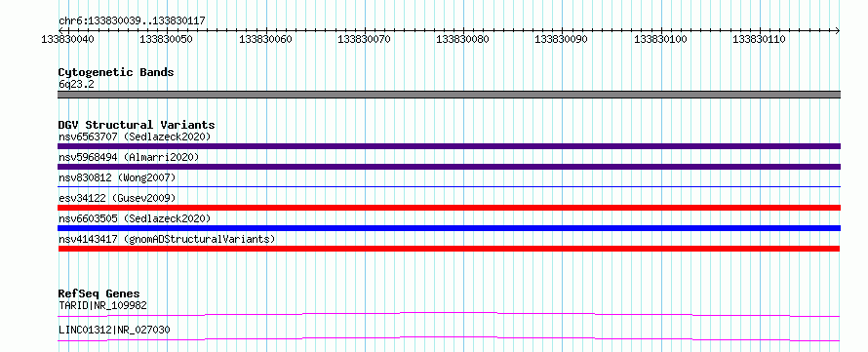The height and width of the screenshot is (352, 868).
Task: Open variant nsv6603505 (Sedlazeck2020) label
Action: [135, 218]
